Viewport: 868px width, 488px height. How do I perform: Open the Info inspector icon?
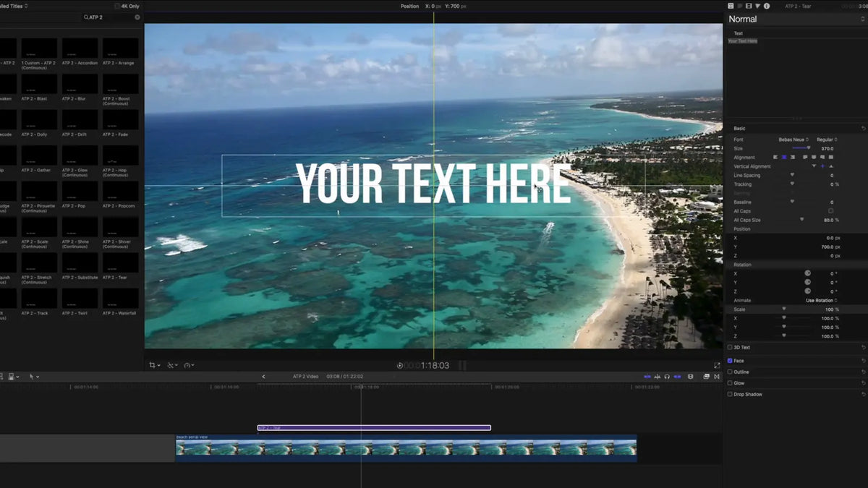pos(767,6)
